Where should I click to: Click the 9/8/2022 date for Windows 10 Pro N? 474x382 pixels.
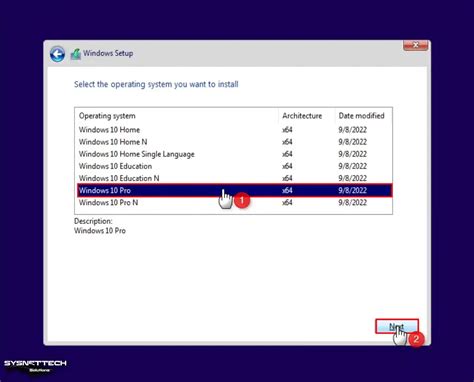(352, 202)
